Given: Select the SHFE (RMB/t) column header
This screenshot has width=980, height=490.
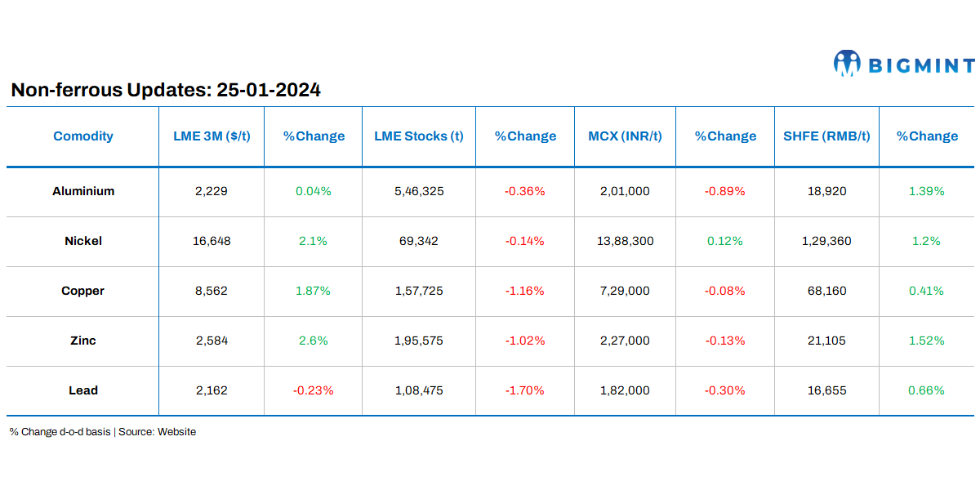Looking at the screenshot, I should click(826, 136).
